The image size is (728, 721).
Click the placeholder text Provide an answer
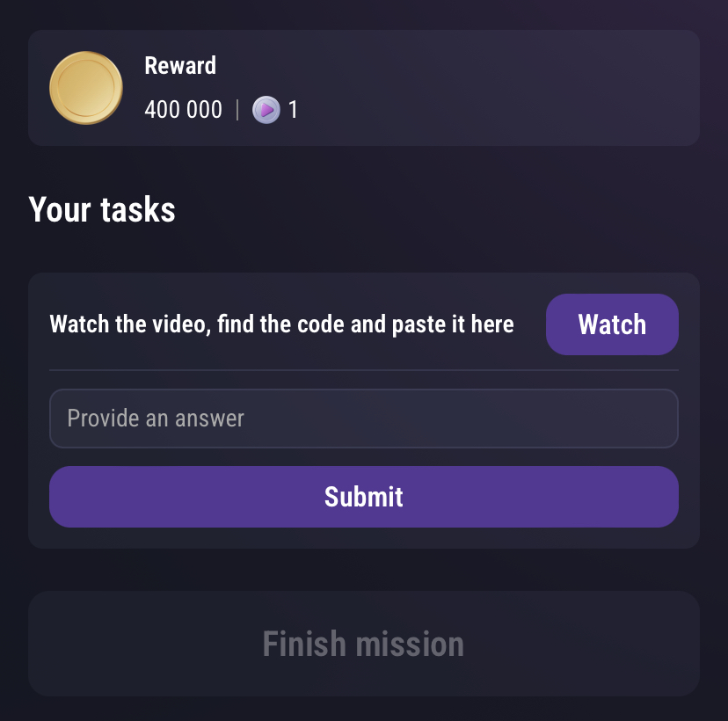(x=156, y=419)
